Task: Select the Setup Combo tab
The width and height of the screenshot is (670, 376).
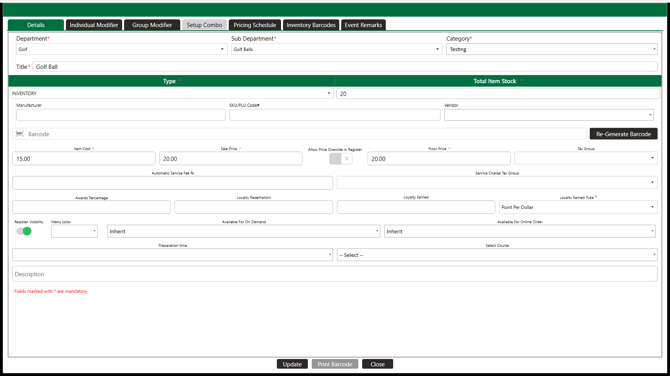Action: click(x=204, y=25)
